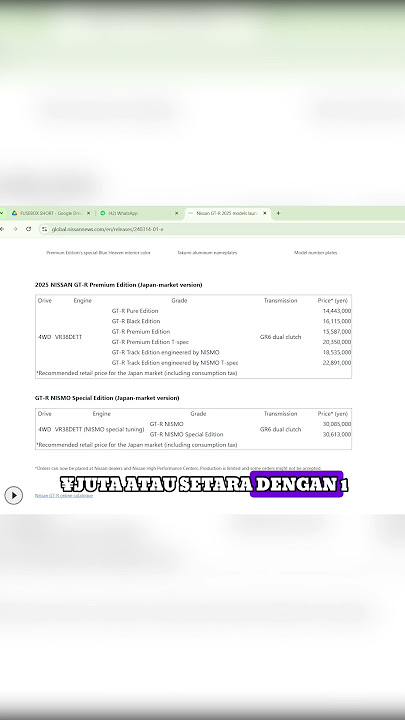Click the '20,350,000' price cell
Screen dimensions: 405x720
click(x=337, y=342)
